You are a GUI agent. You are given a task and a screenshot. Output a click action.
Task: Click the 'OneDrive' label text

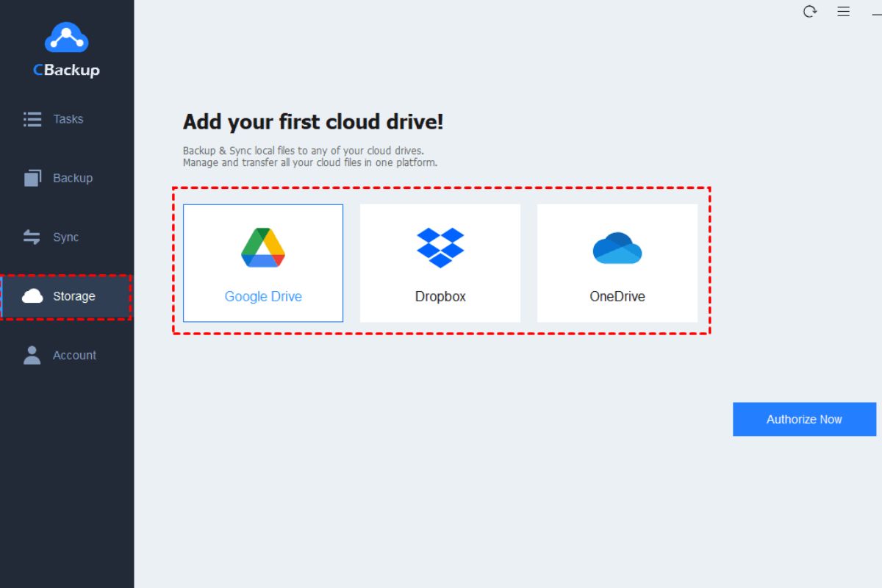tap(617, 297)
